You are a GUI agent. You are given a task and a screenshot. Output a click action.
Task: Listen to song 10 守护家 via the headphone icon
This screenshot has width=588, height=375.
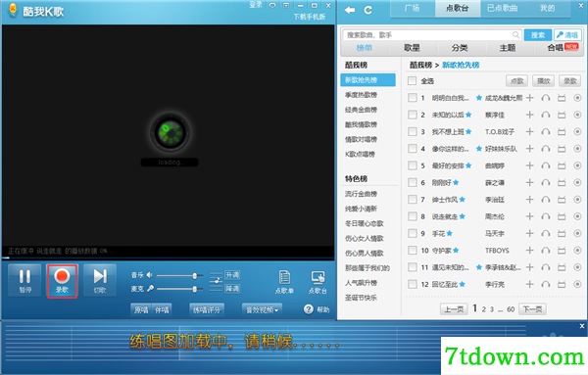tap(546, 251)
